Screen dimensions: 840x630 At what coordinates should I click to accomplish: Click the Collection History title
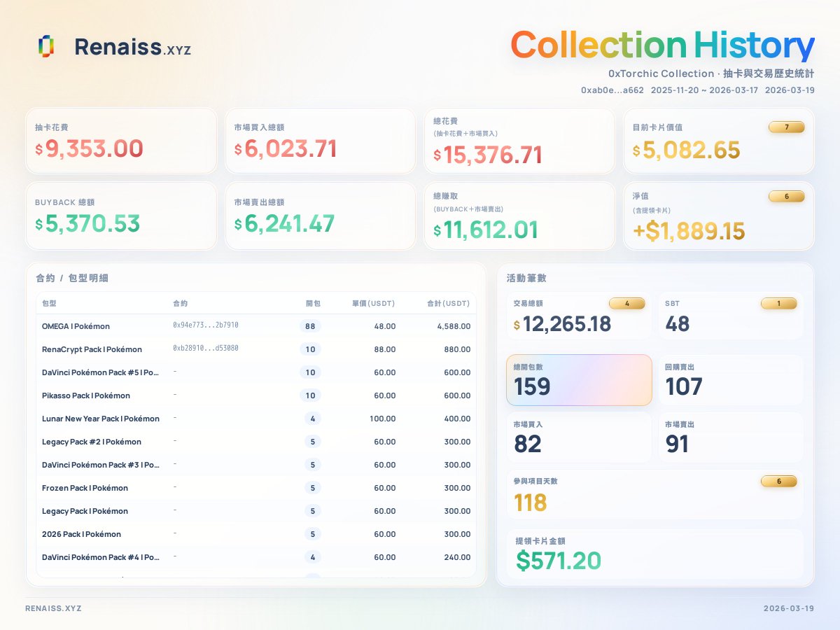[662, 45]
